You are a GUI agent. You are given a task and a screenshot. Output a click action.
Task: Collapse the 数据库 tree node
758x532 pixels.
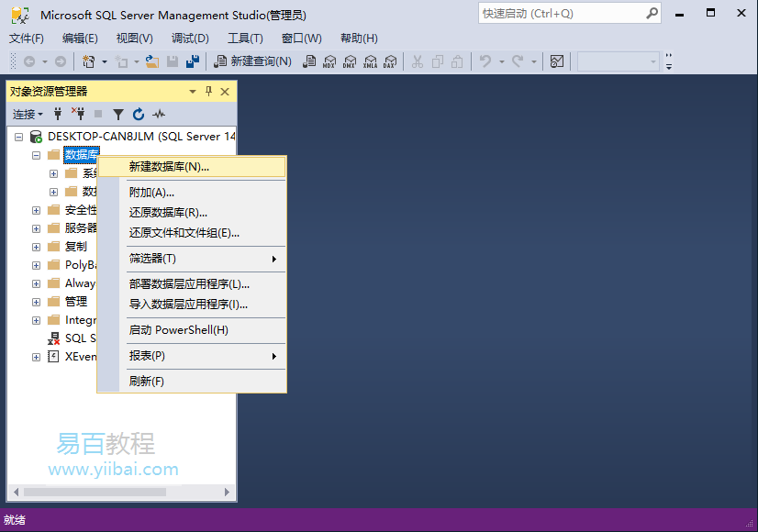[x=36, y=155]
